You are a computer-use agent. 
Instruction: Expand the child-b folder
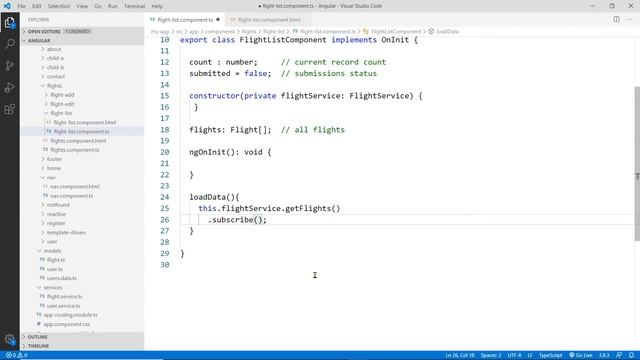(x=55, y=67)
